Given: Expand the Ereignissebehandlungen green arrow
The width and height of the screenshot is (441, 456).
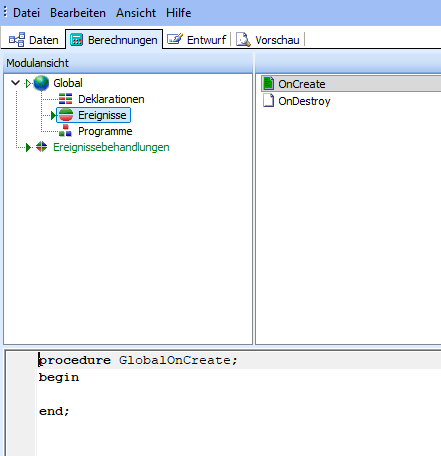Looking at the screenshot, I should pyautogui.click(x=28, y=147).
